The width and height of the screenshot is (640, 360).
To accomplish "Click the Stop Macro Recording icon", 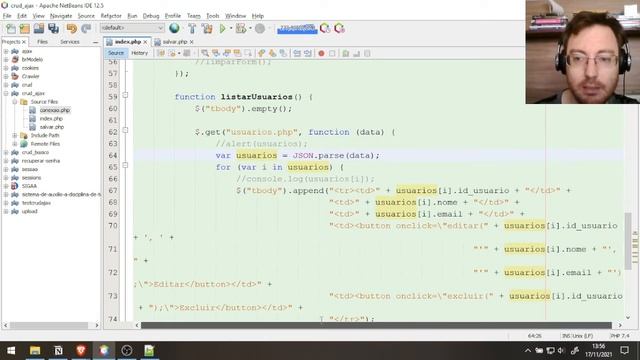I will coord(332,53).
